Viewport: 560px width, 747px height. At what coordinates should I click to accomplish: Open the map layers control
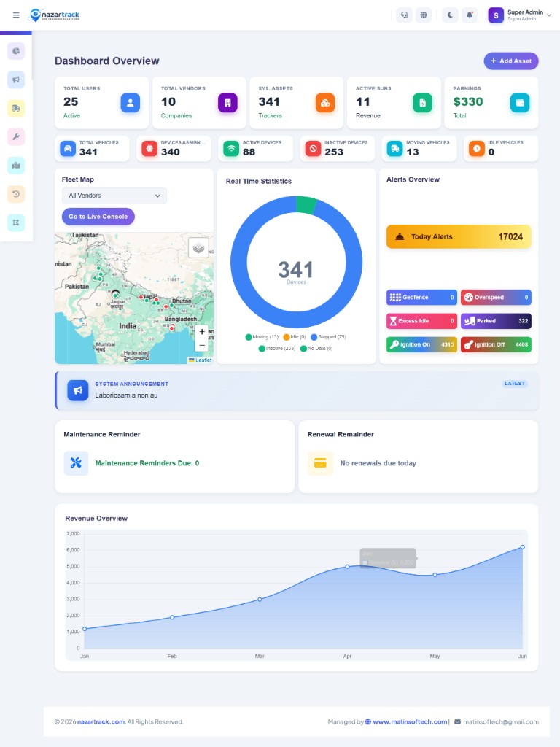(x=198, y=248)
